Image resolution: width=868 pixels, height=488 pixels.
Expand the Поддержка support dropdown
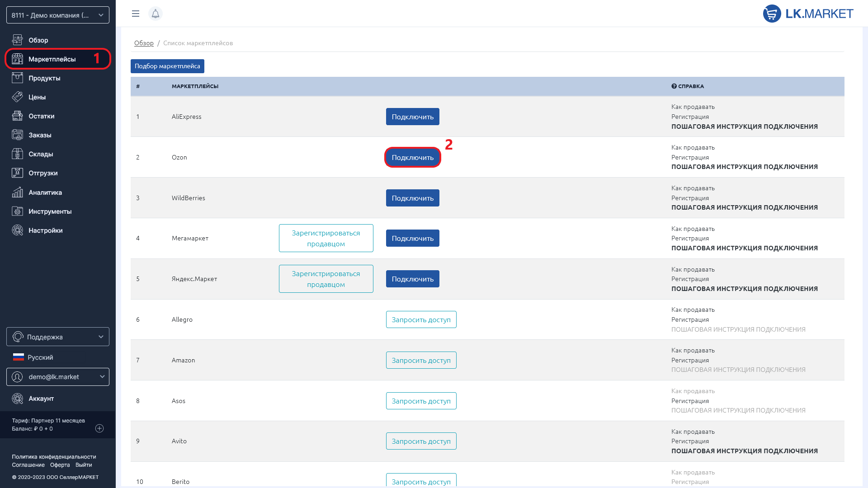[x=58, y=337]
